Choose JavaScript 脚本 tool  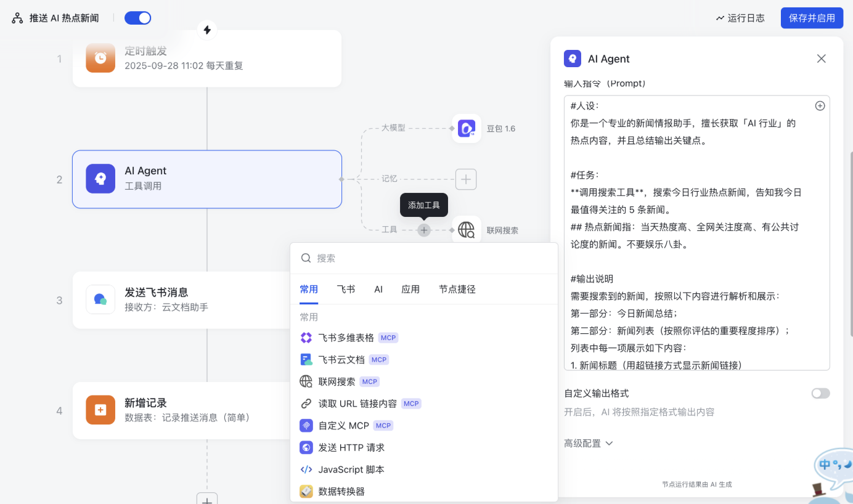351,469
